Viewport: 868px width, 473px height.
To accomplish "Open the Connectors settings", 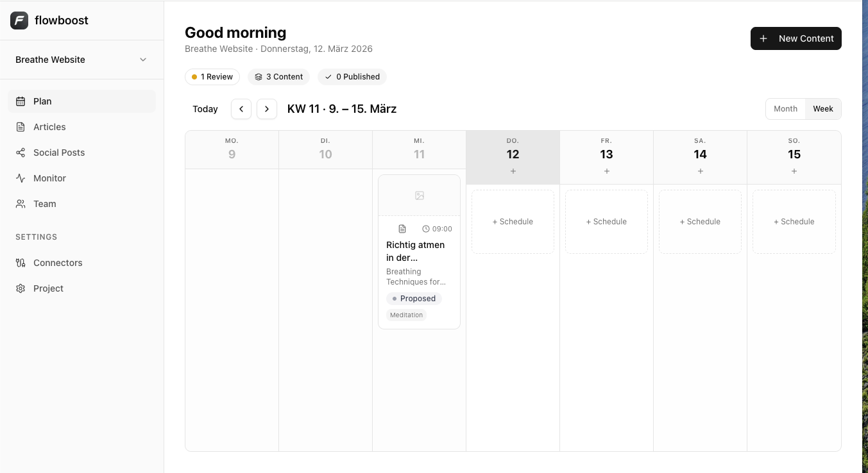I will [58, 263].
